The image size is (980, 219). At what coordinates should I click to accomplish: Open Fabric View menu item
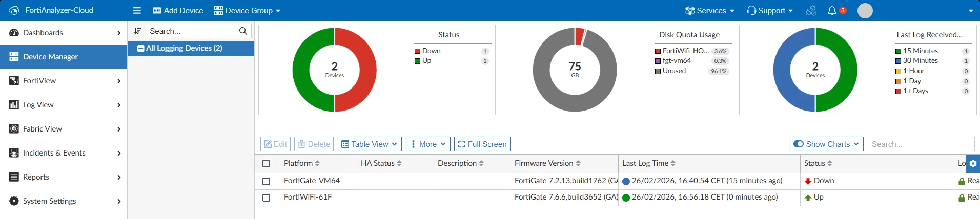[x=64, y=129]
